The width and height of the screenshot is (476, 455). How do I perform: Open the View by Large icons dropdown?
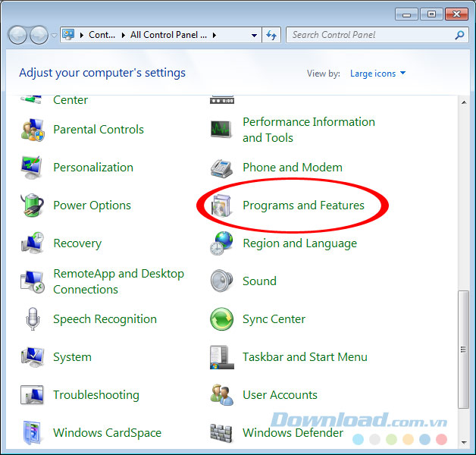click(377, 74)
